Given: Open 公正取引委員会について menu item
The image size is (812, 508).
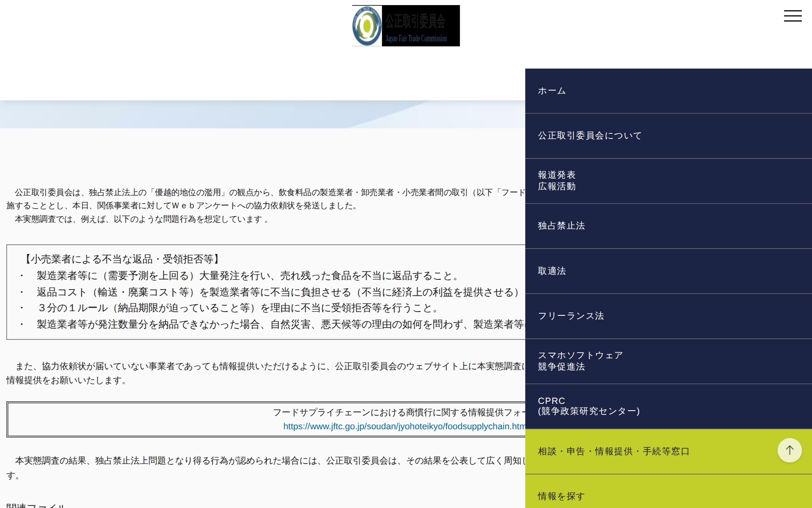Looking at the screenshot, I should coord(590,136).
